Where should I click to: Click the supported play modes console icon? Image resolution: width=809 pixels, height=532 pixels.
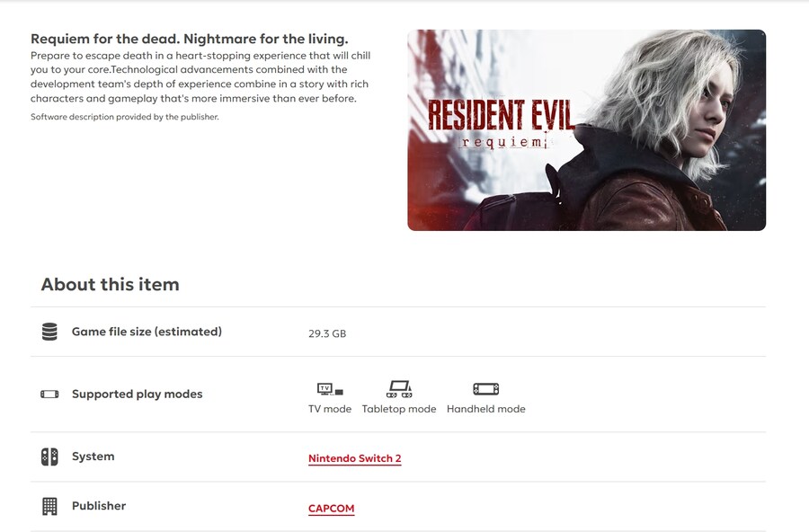click(49, 395)
